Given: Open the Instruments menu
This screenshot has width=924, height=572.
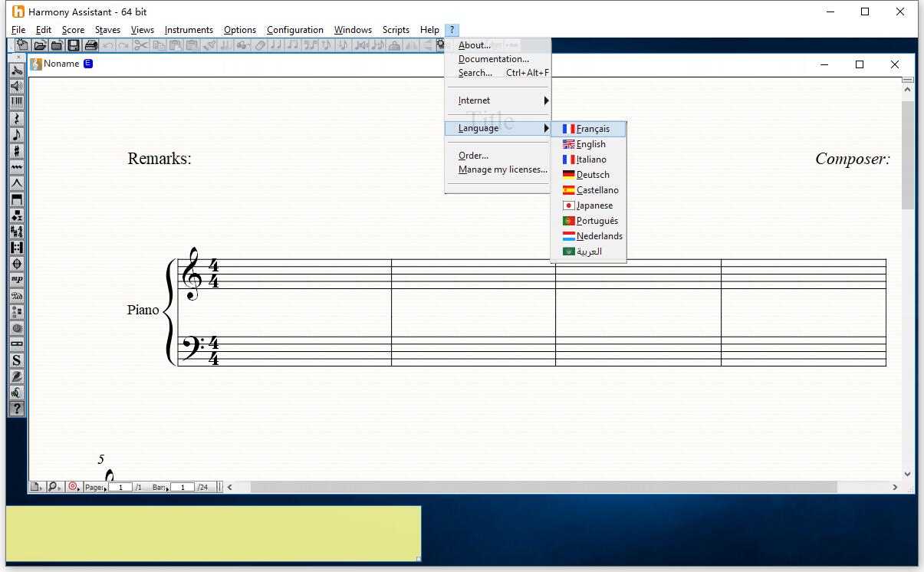Looking at the screenshot, I should [189, 30].
